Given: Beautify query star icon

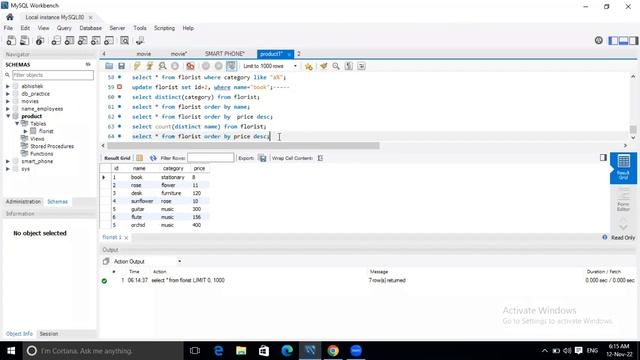Looking at the screenshot, I should pyautogui.click(x=309, y=66).
